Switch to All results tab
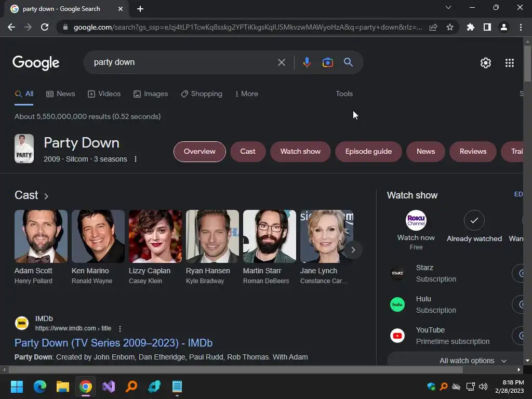 point(24,94)
